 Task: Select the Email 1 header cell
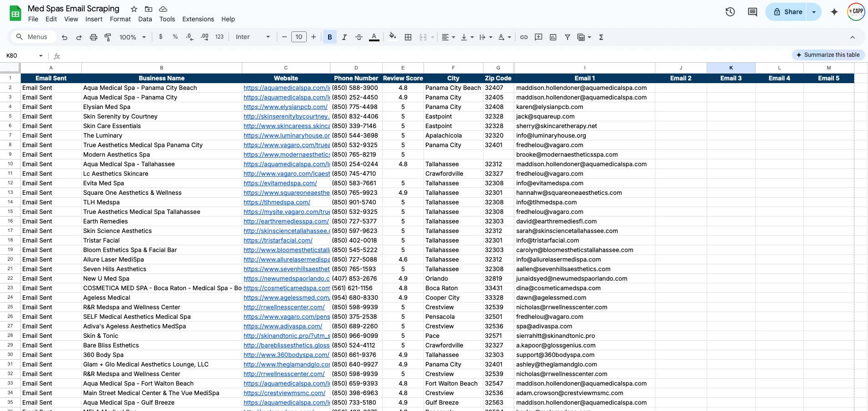point(584,78)
